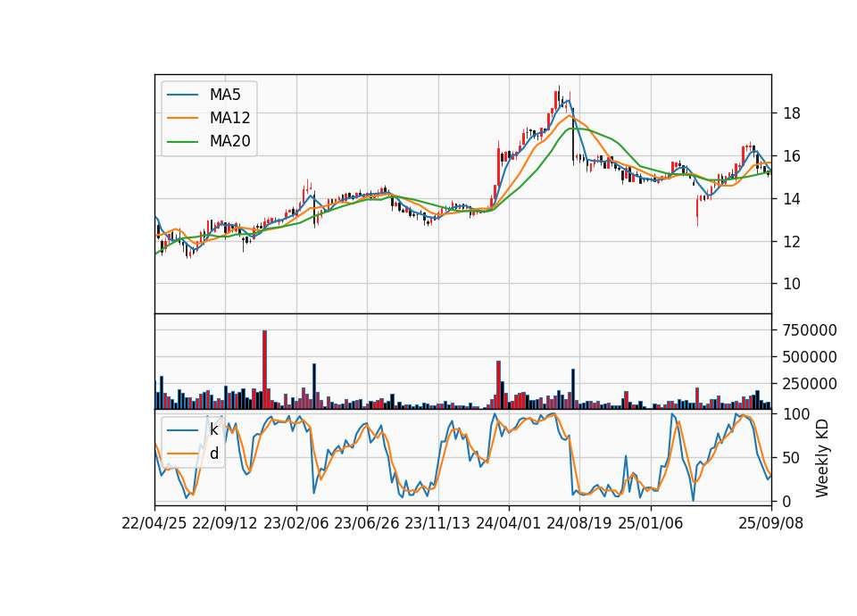Click the 25/01/06 date axis label
857x616 pixels.
click(x=651, y=523)
